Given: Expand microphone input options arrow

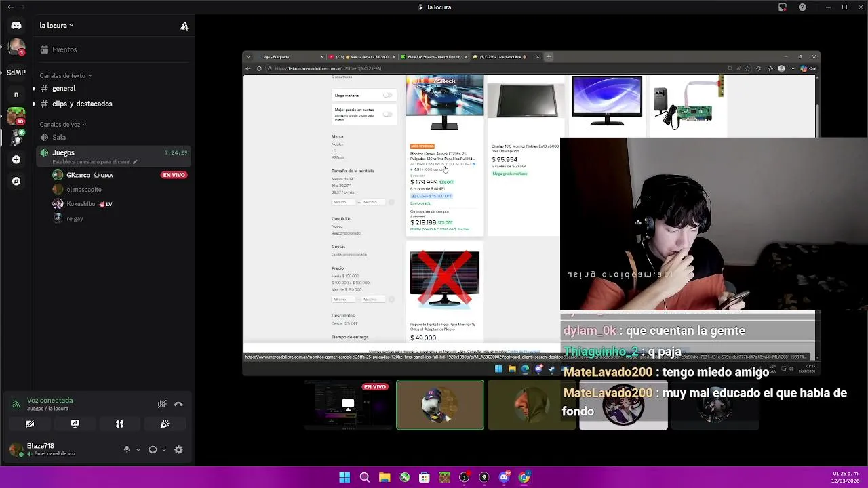Looking at the screenshot, I should click(x=138, y=449).
